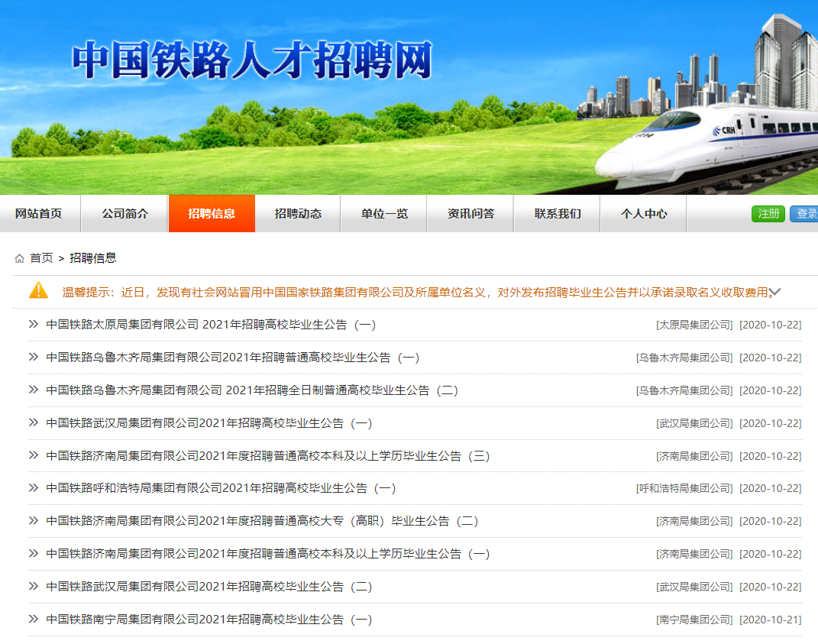This screenshot has width=818, height=644.
Task: Open 济南局大专（高职）毕业生公告（二）
Action: pos(262,521)
